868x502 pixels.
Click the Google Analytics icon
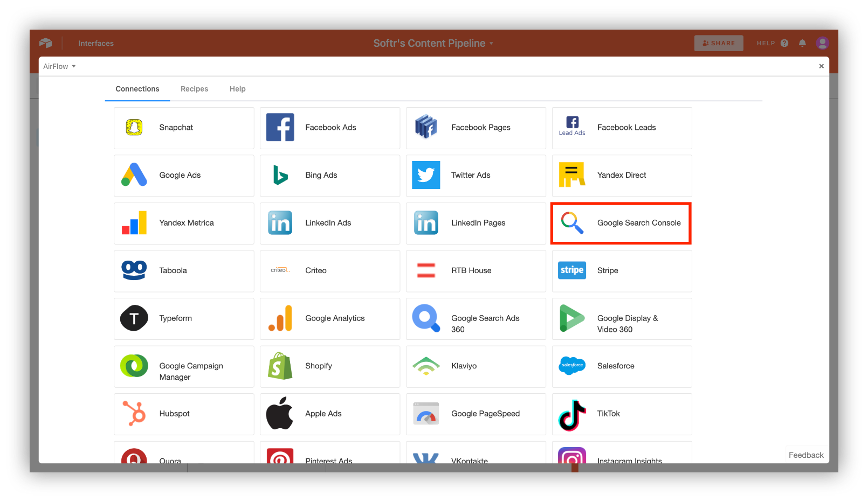(x=280, y=318)
